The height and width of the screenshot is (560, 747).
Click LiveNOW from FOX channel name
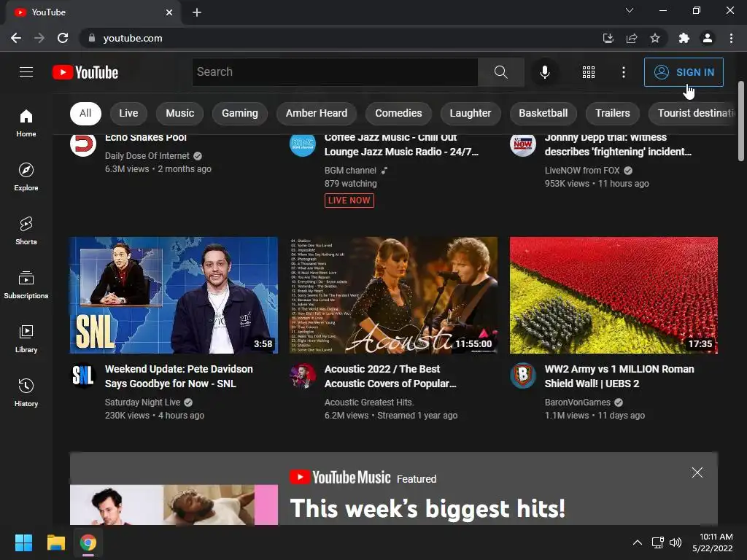tap(582, 171)
